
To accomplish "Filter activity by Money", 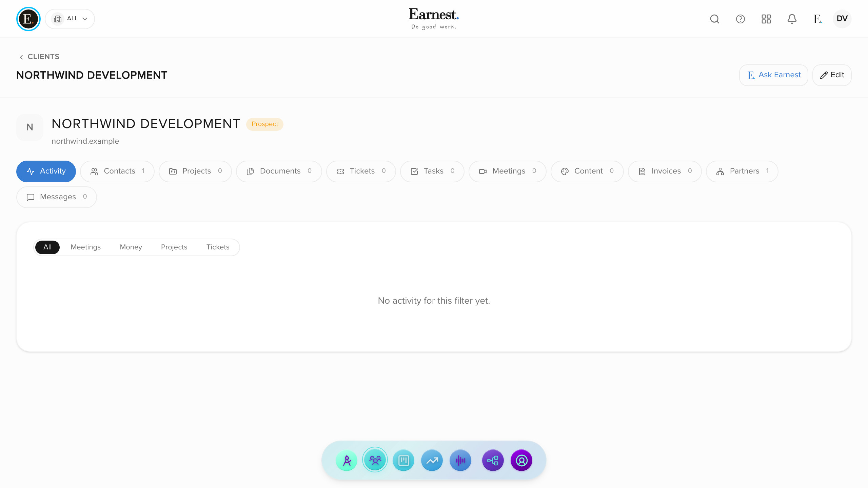I will click(x=131, y=247).
